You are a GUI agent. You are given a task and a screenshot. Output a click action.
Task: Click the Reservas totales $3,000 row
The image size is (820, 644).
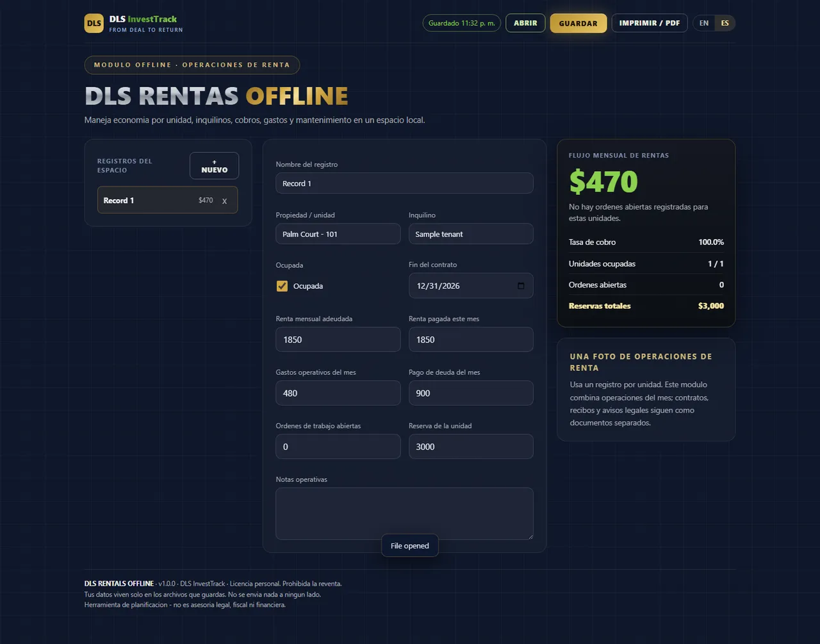(646, 306)
